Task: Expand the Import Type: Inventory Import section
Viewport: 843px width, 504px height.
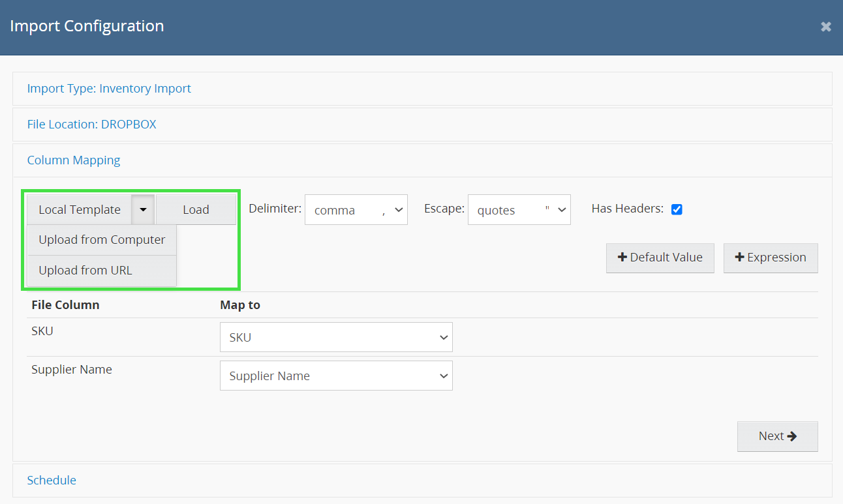Action: (109, 89)
